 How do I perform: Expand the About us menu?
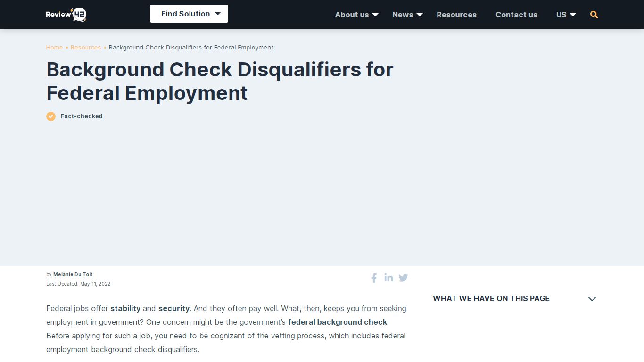356,15
